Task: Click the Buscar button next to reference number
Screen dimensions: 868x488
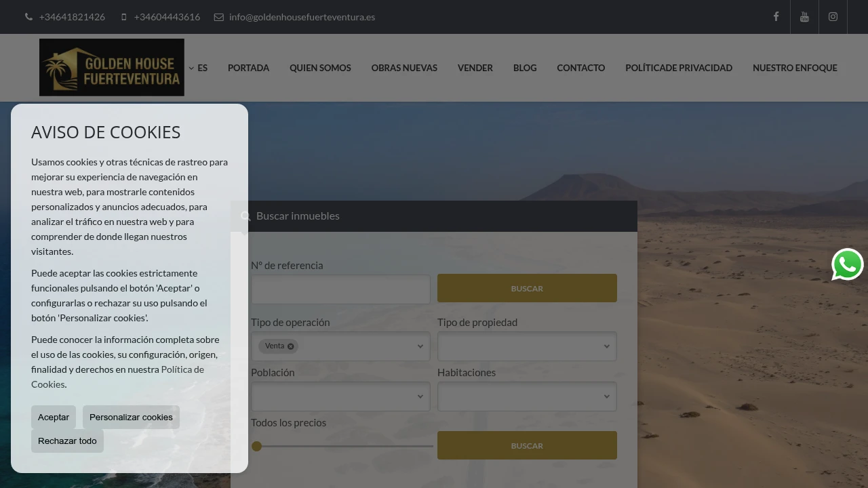Action: [527, 288]
